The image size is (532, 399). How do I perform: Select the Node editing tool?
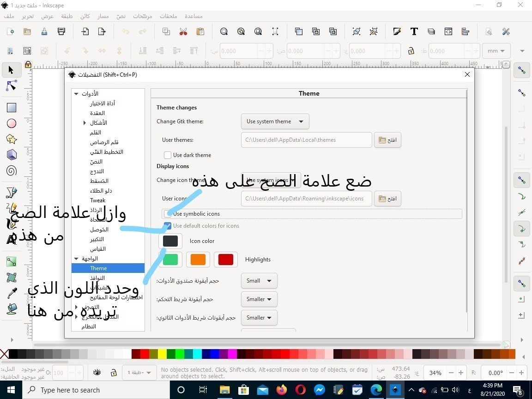tap(12, 86)
